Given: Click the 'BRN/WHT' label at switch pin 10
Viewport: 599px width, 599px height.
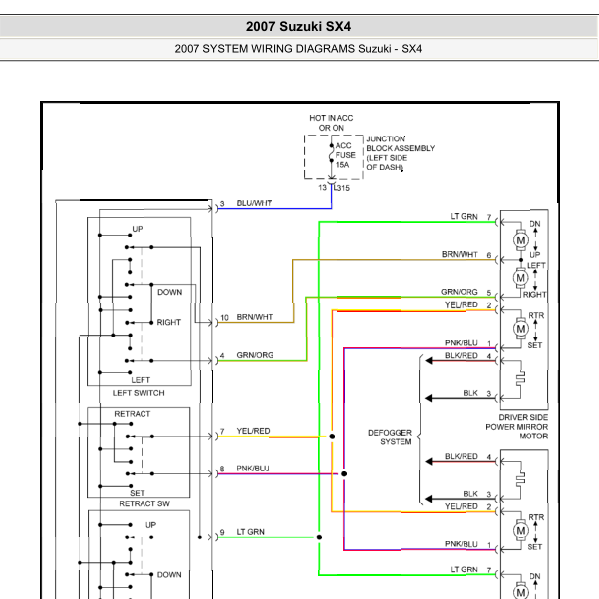Looking at the screenshot, I should coord(255,317).
